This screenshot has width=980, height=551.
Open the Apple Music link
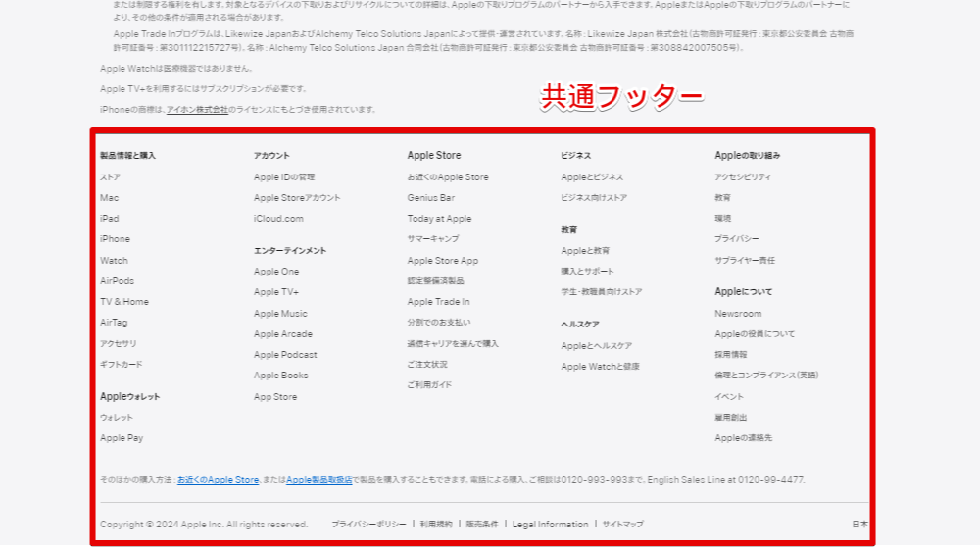click(x=280, y=314)
